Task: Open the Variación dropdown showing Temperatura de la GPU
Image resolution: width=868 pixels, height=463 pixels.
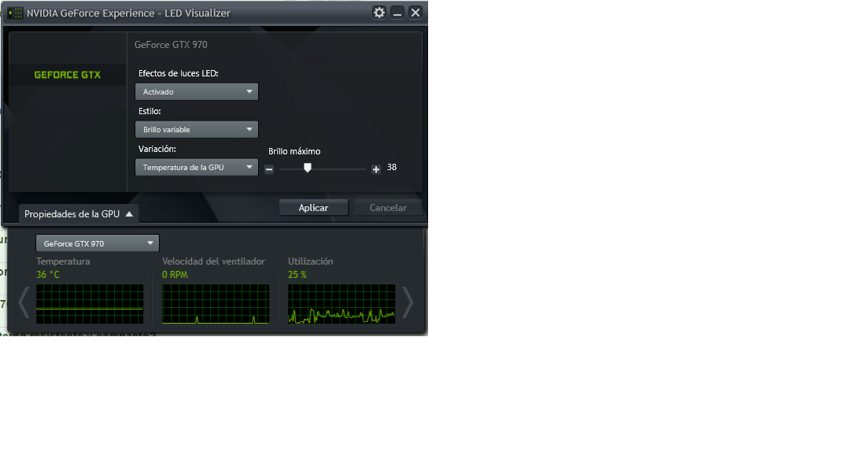Action: point(197,167)
